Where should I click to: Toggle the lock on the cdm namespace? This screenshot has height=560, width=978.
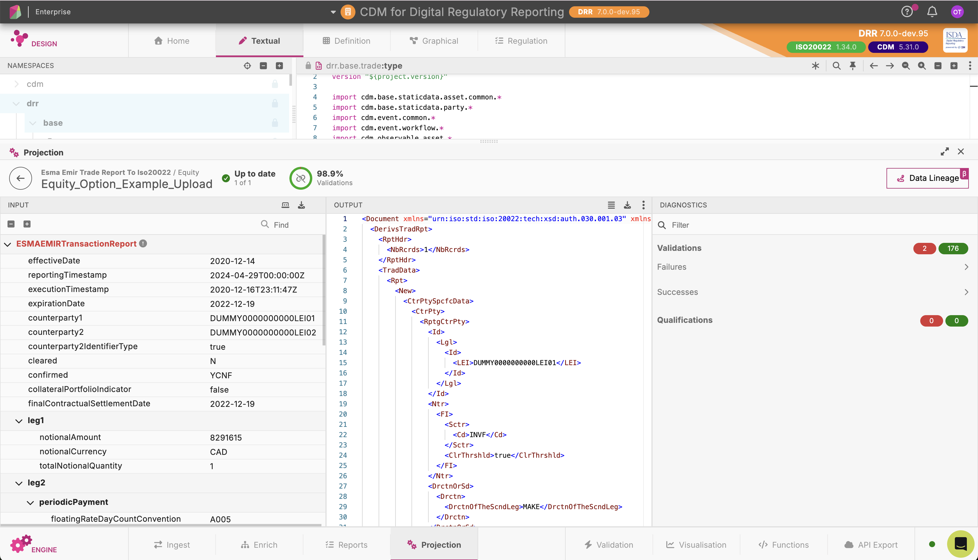click(x=275, y=84)
